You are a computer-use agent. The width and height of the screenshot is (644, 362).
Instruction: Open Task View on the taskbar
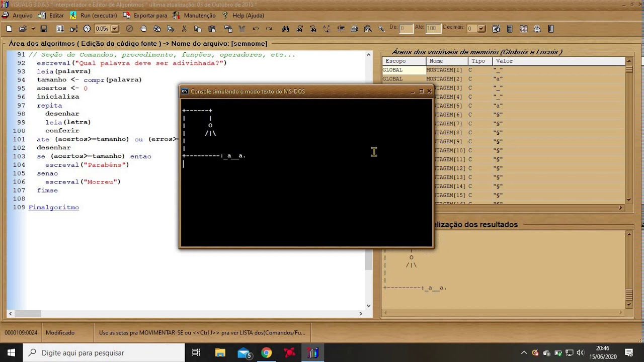coord(196,352)
